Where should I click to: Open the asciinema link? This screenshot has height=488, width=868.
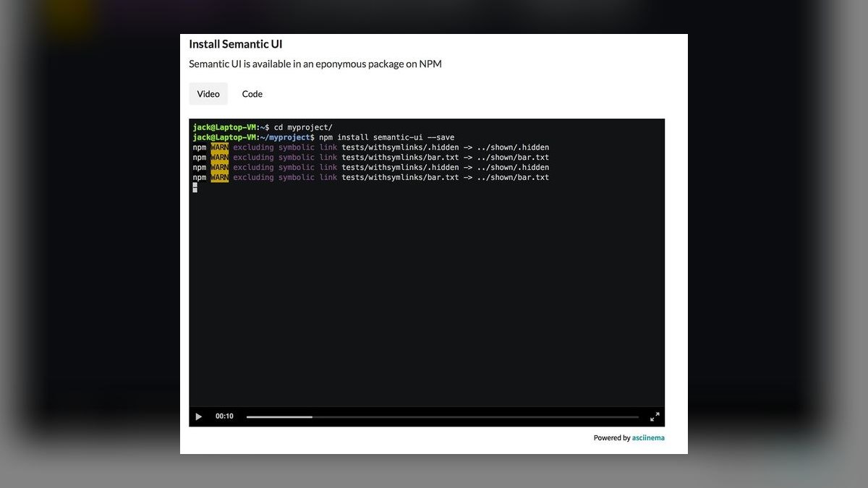(x=648, y=437)
